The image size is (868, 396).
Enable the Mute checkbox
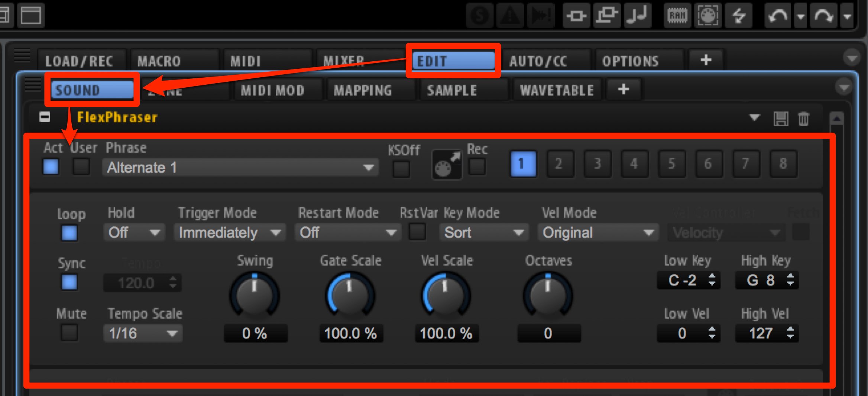click(x=69, y=332)
